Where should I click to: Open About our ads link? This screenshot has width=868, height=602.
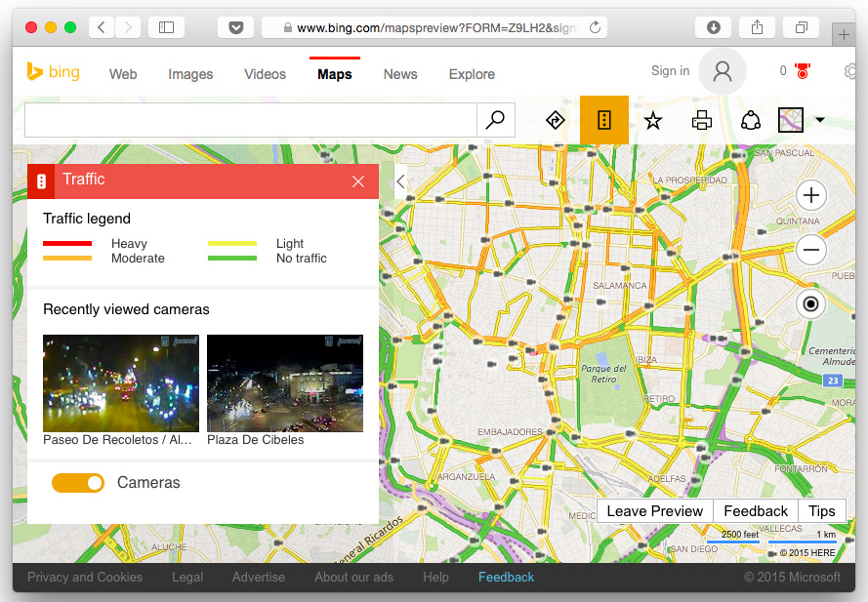pyautogui.click(x=353, y=577)
